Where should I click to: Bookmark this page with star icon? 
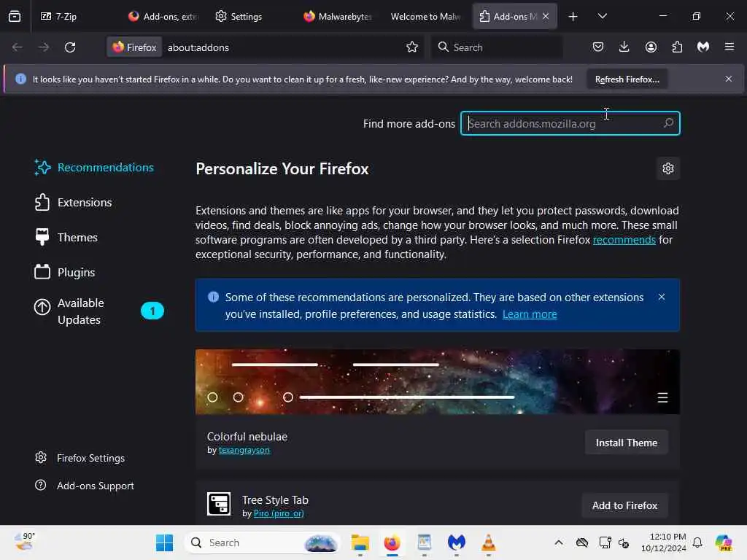pos(412,47)
